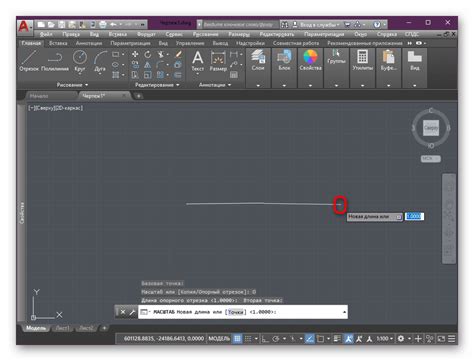Screen dimensions: 474x361
Task: Click the Erase pencil icon
Action: (x=178, y=54)
